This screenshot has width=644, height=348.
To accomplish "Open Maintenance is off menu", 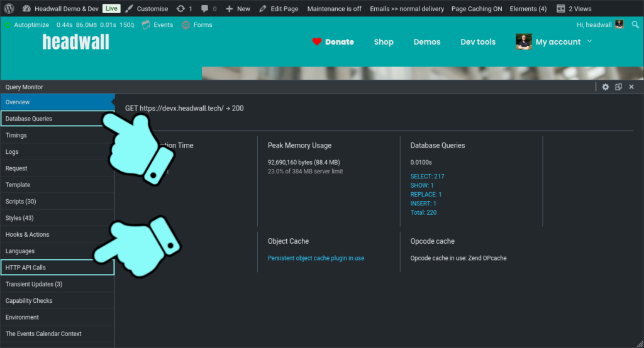I will [x=335, y=9].
